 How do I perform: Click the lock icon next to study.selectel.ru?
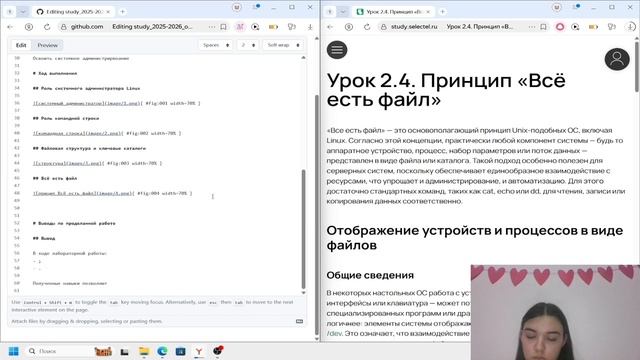[383, 27]
